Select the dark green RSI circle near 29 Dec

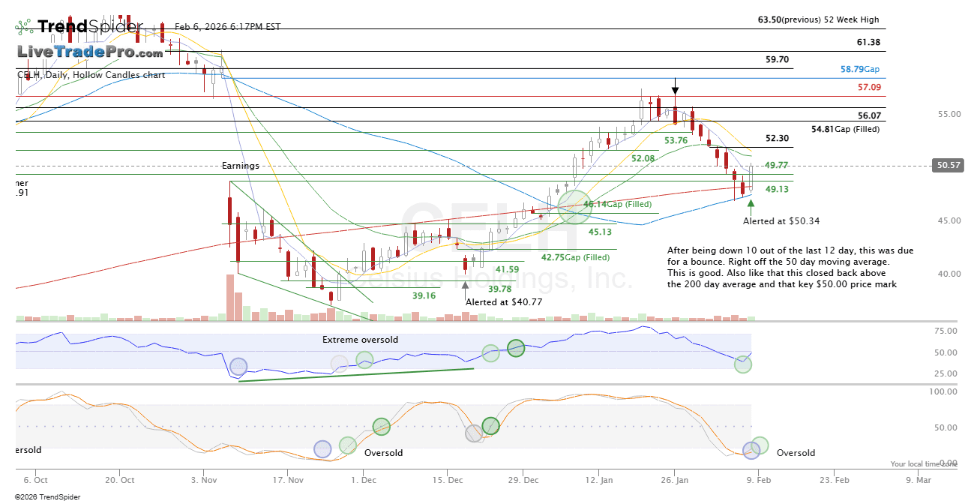click(x=516, y=348)
